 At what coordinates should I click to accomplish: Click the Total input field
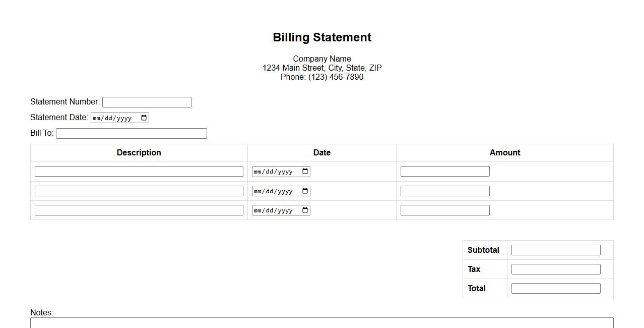pyautogui.click(x=556, y=289)
